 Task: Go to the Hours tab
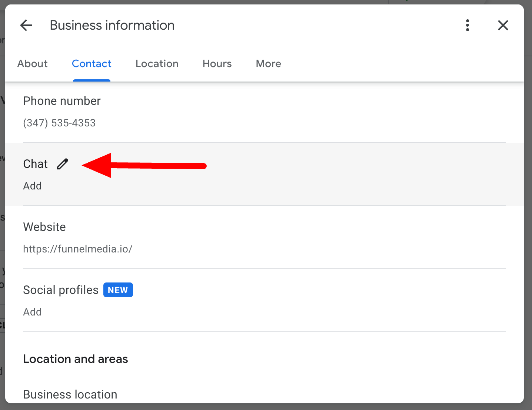tap(217, 64)
